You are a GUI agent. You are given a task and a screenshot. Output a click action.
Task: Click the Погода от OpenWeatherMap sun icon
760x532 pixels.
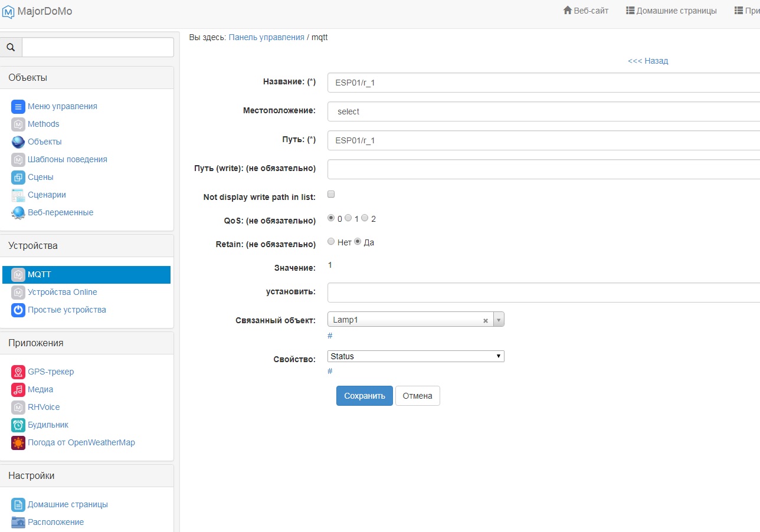18,443
